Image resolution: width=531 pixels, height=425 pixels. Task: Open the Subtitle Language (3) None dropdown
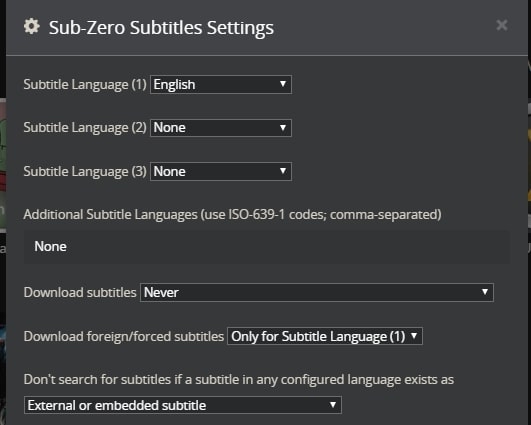point(221,171)
